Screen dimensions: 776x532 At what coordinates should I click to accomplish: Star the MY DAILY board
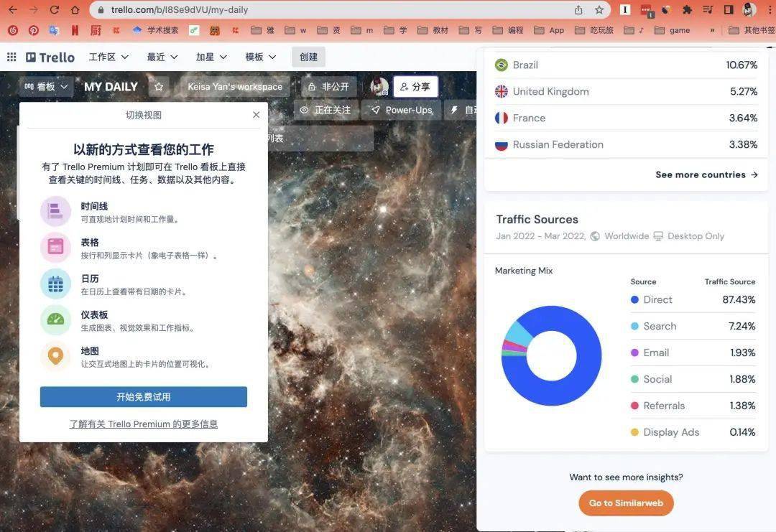159,87
